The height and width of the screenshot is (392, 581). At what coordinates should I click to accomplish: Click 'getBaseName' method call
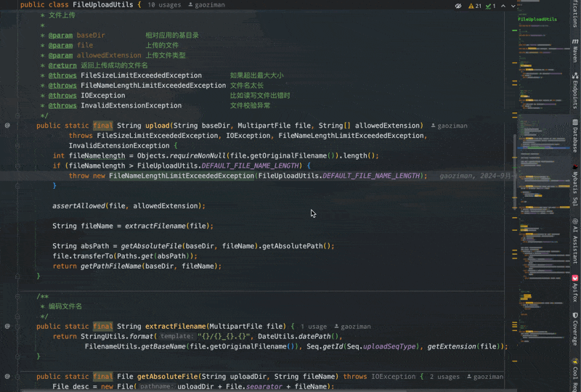tap(163, 346)
